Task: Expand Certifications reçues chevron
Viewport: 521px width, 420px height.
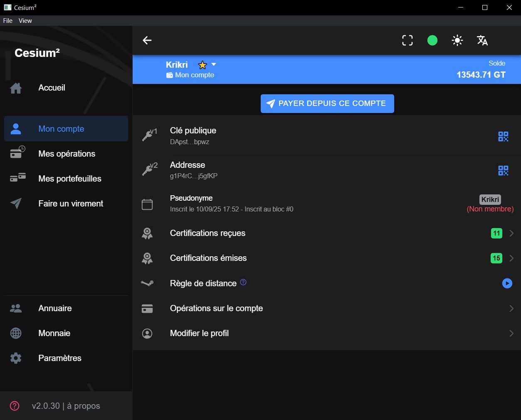Action: point(511,233)
